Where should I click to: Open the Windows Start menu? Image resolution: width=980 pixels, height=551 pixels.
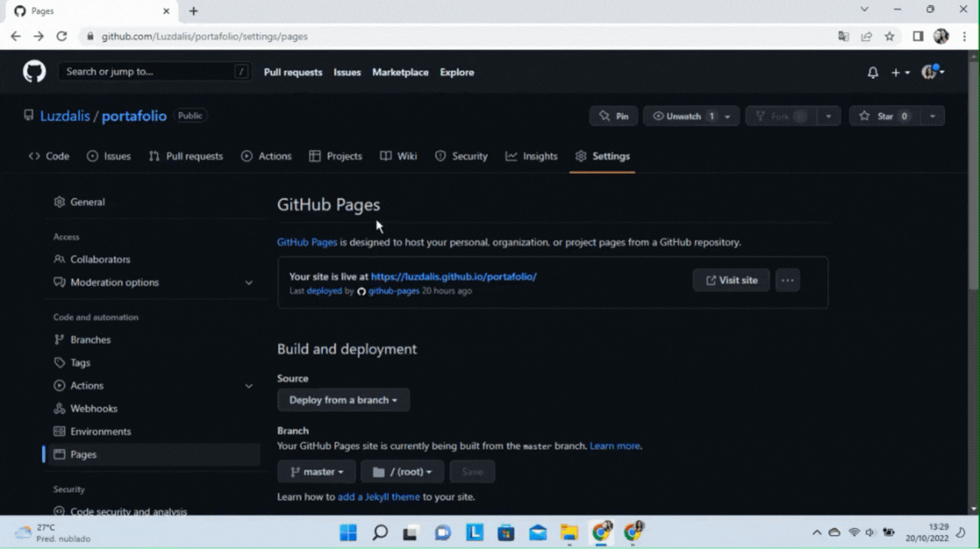coord(348,533)
